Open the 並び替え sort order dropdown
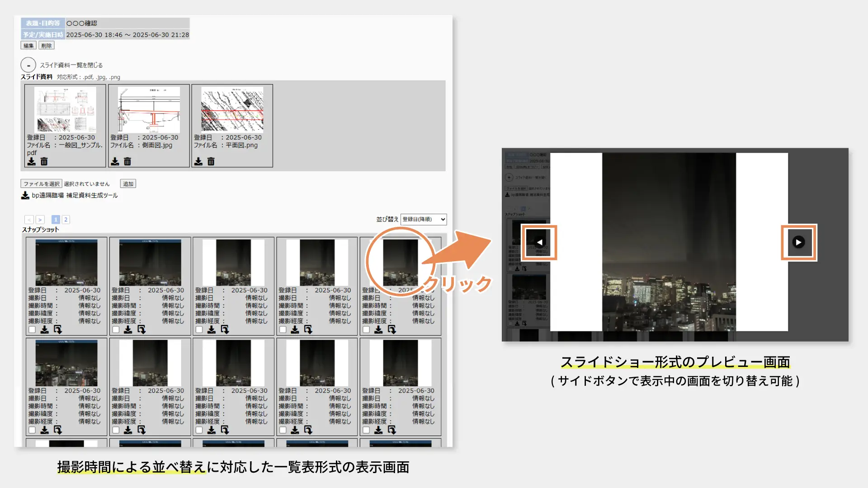The image size is (868, 488). pyautogui.click(x=424, y=219)
